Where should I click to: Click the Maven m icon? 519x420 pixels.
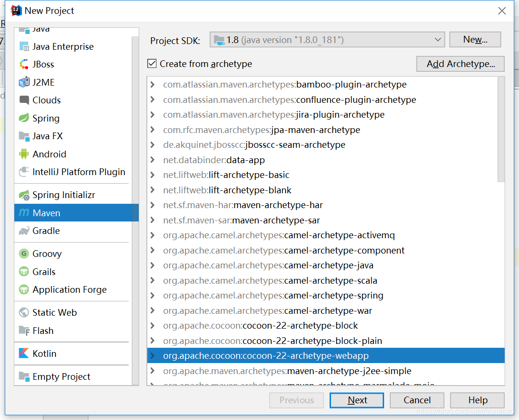[x=24, y=212]
